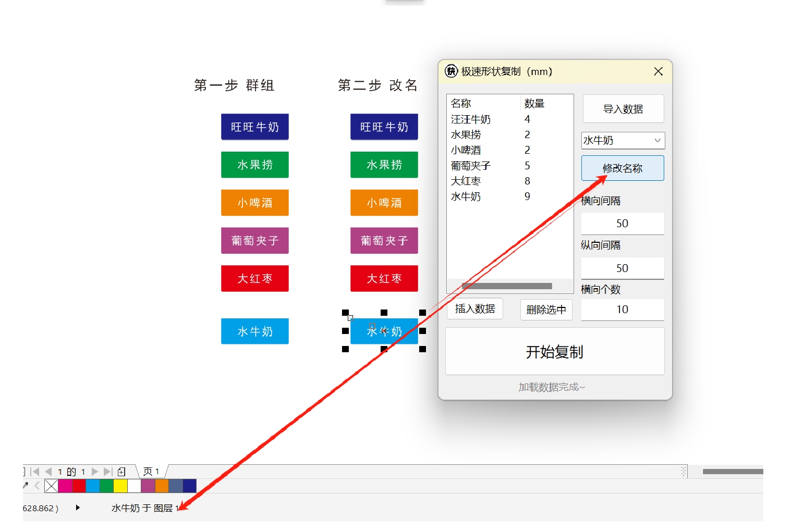792x532 pixels.
Task: Click the 导入数据 button
Action: [623, 109]
